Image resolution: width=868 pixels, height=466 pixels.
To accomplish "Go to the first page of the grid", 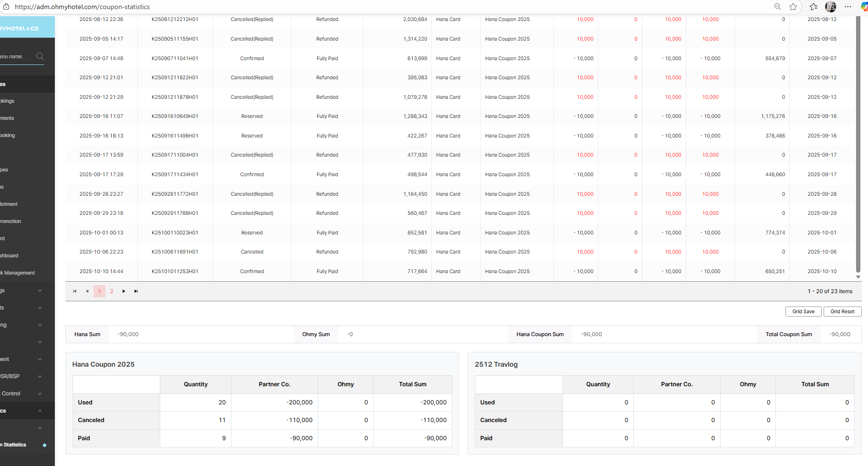I will point(75,291).
